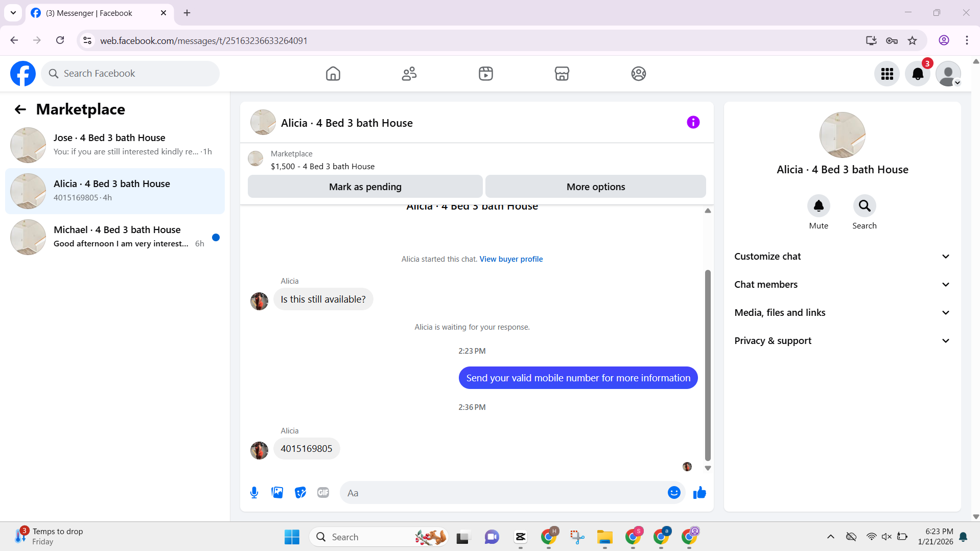
Task: Open the Chrome three-dot menu
Action: 967,40
